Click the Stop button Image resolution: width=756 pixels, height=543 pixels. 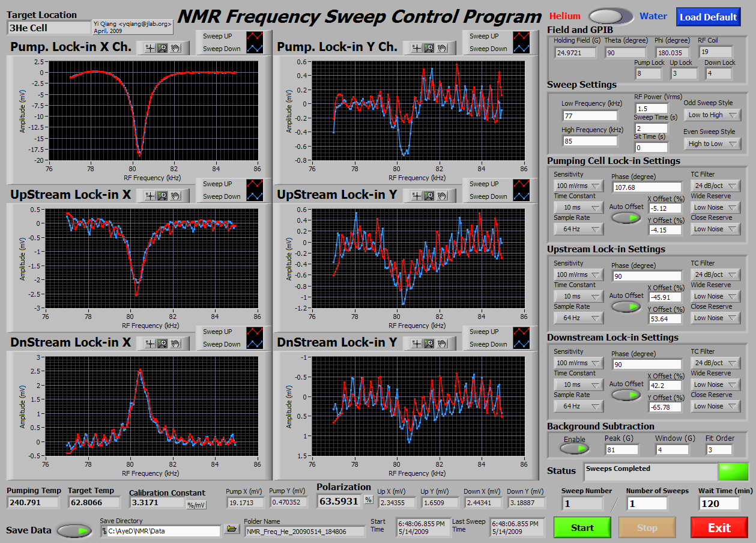pos(647,527)
